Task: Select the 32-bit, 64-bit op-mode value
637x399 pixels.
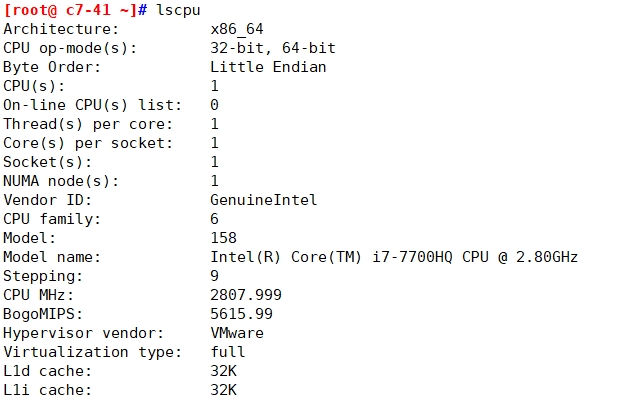Action: 273,48
